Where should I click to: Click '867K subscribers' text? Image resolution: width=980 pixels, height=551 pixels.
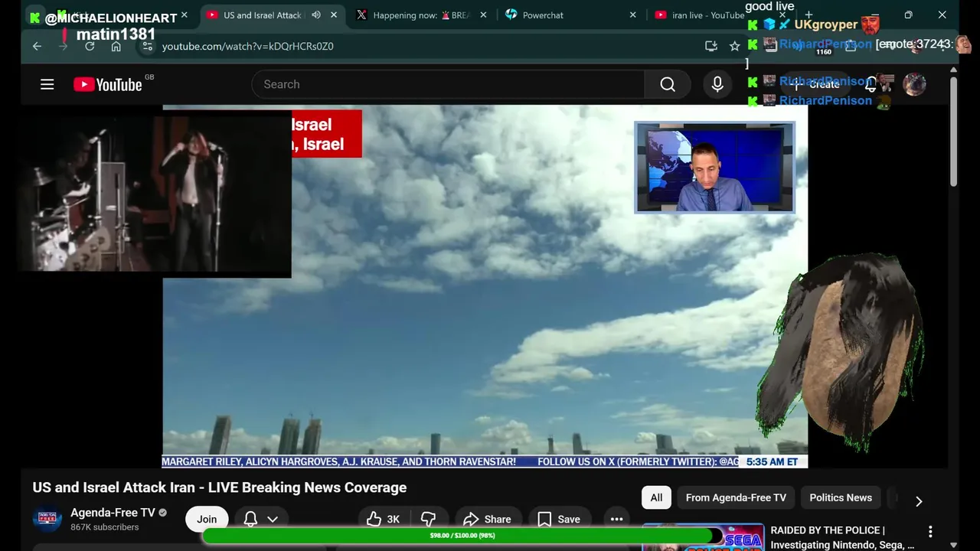[x=105, y=527]
